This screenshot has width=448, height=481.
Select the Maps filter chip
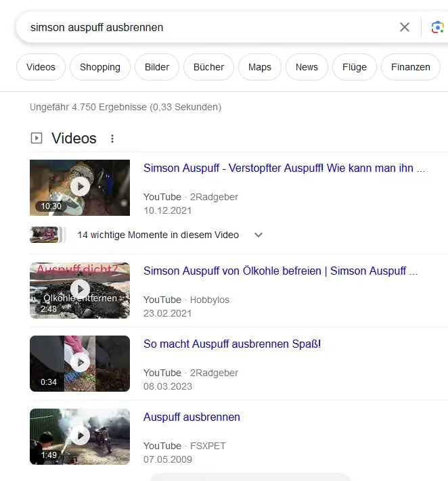coord(260,67)
